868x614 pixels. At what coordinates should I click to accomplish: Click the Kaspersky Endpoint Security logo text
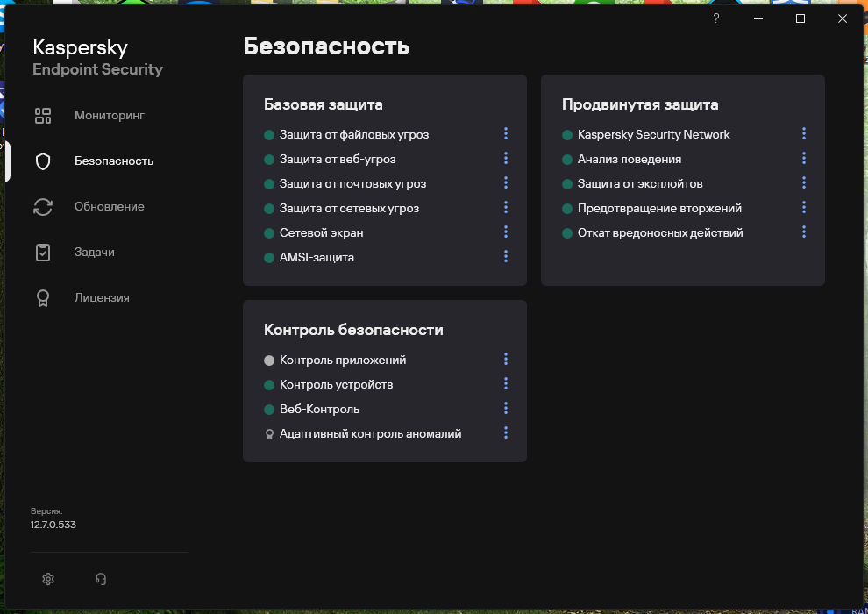(x=97, y=58)
